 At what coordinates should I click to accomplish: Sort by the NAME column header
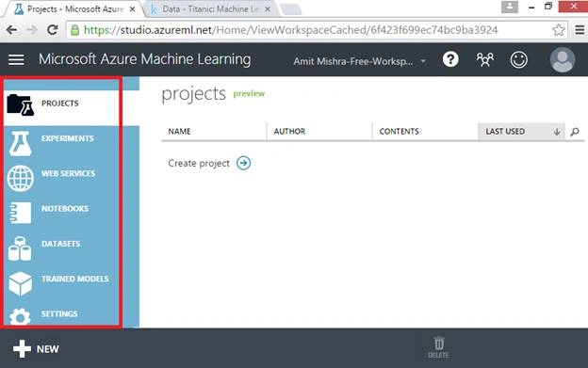(x=214, y=132)
